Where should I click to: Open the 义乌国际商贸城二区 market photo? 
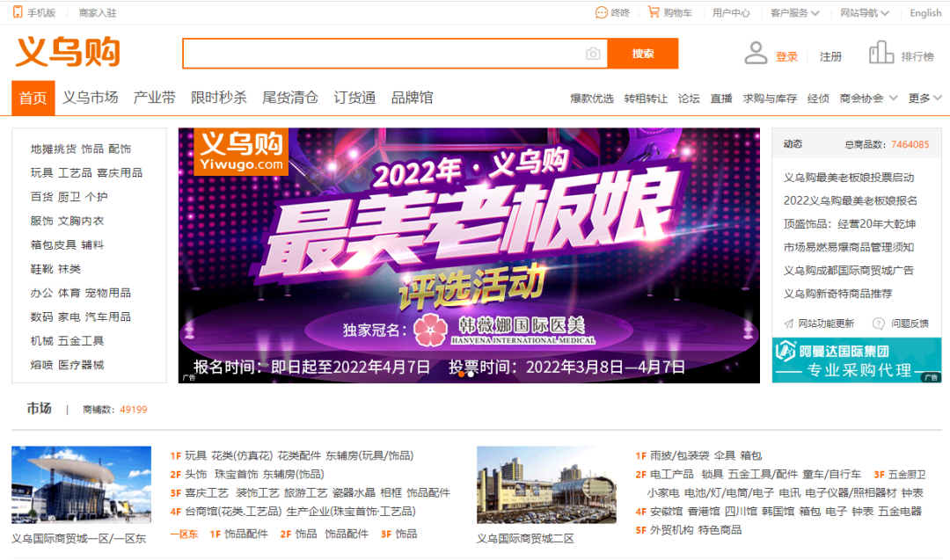pos(546,484)
